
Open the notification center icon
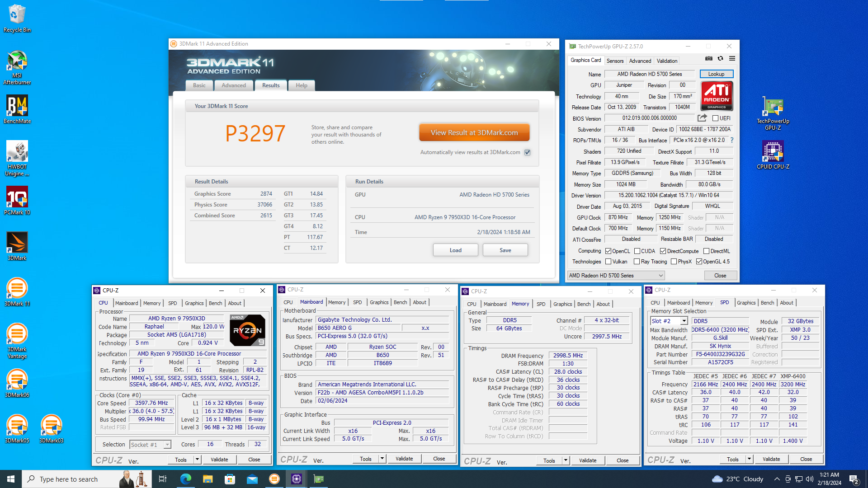tap(854, 479)
